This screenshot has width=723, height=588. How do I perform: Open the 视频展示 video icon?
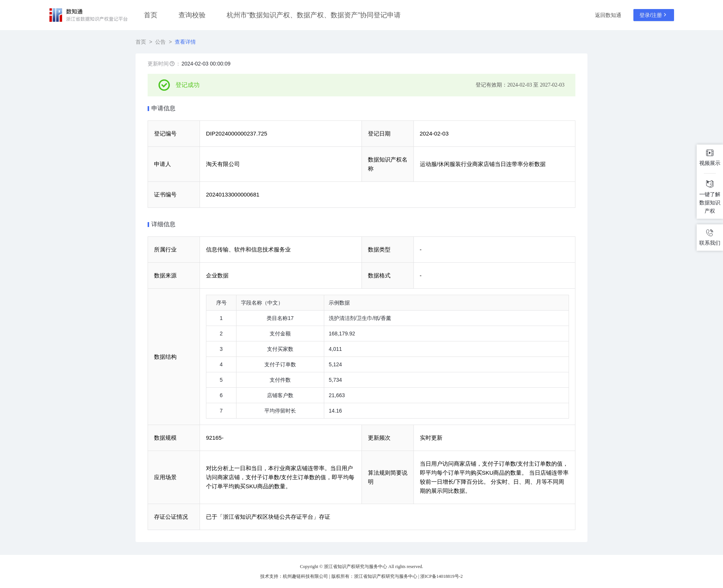point(709,153)
